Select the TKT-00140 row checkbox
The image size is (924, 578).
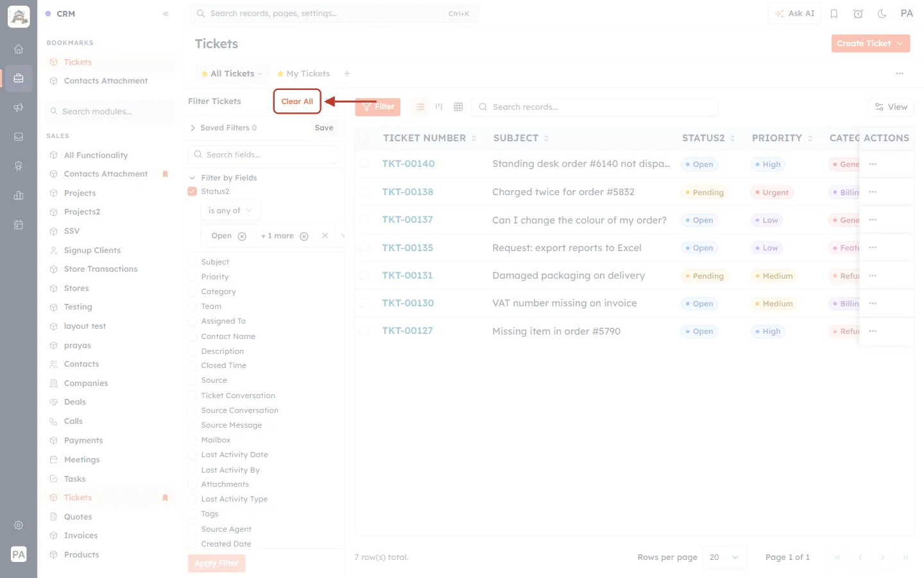click(x=364, y=164)
